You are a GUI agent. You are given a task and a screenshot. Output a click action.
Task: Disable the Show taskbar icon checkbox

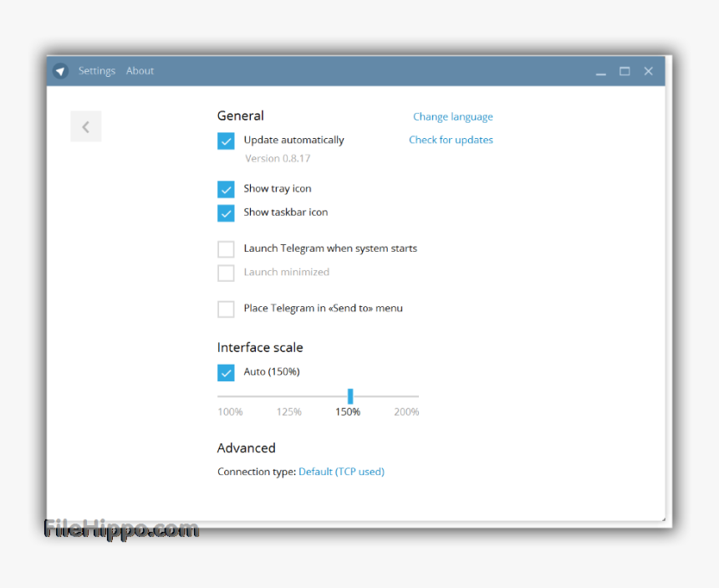point(226,212)
